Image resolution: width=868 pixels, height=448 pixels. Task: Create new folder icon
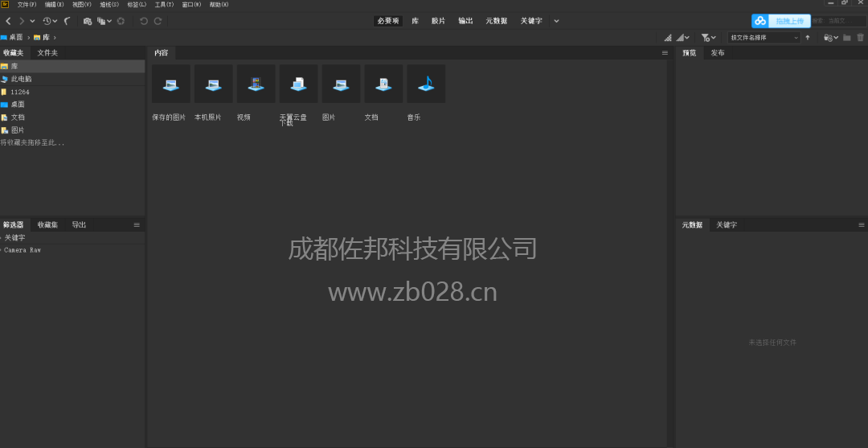[x=847, y=38]
